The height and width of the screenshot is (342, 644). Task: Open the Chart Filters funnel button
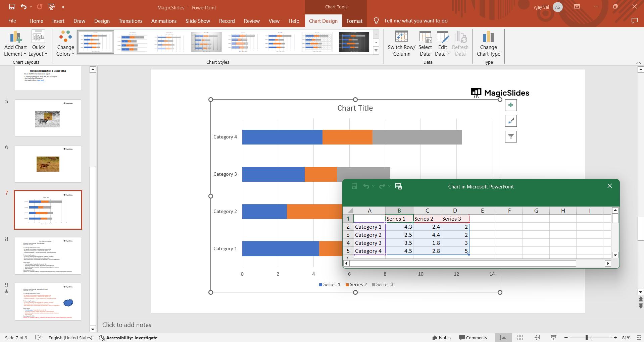[511, 137]
